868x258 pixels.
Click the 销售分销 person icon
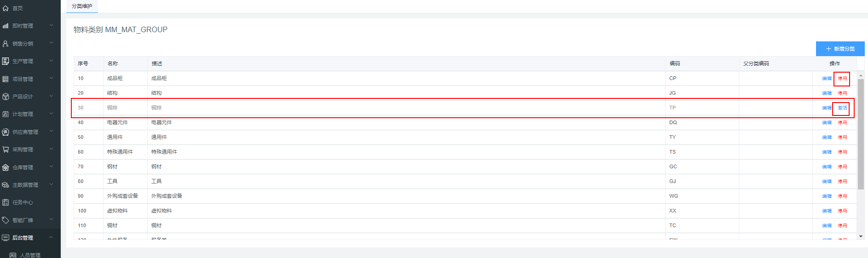click(6, 44)
